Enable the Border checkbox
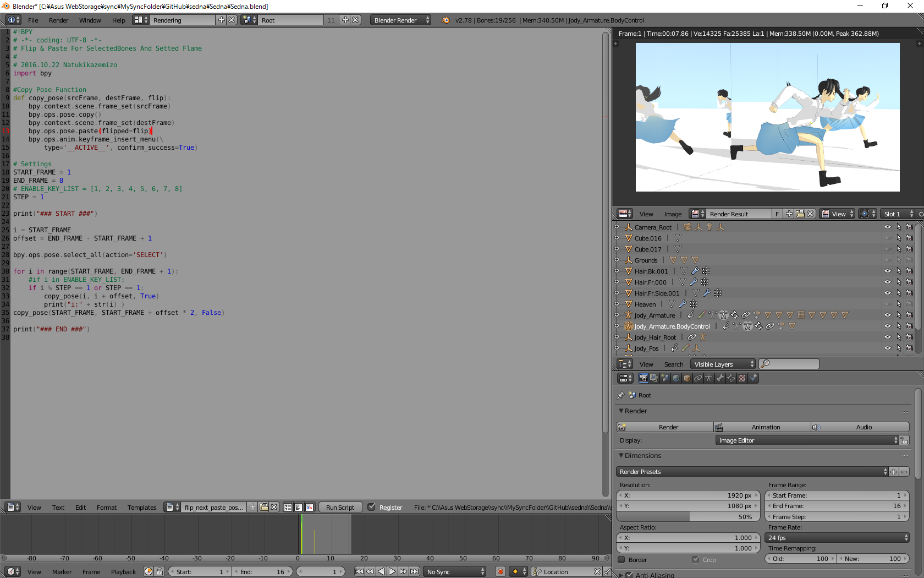924x578 pixels. [621, 560]
